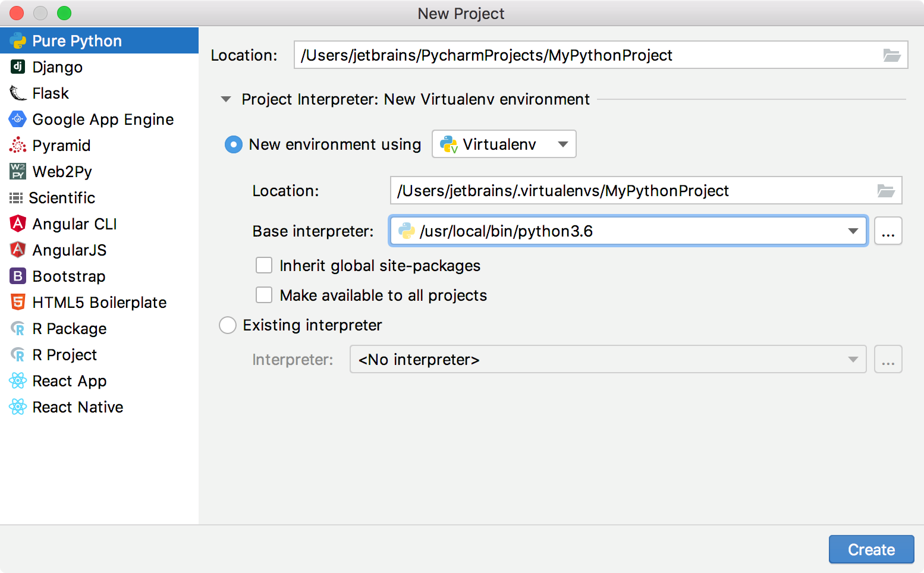Click the Pyramid project icon
The image size is (924, 573).
pos(17,145)
